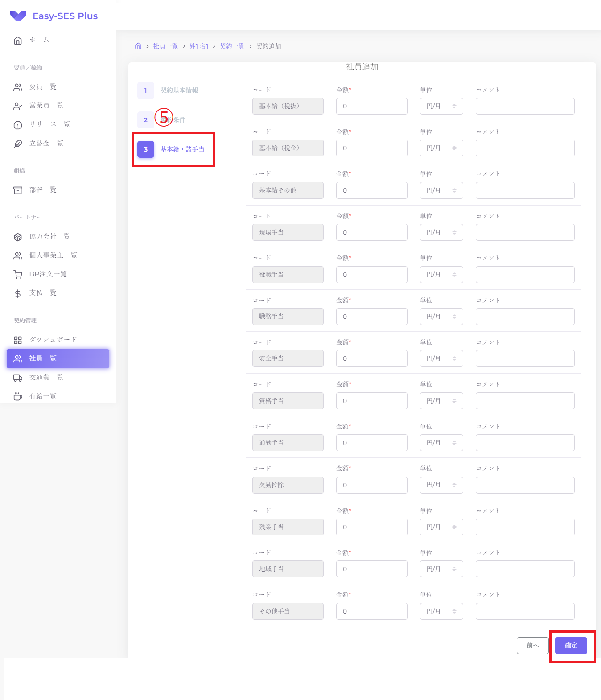
Task: Click the home icon in breadcrumb
Action: point(138,46)
